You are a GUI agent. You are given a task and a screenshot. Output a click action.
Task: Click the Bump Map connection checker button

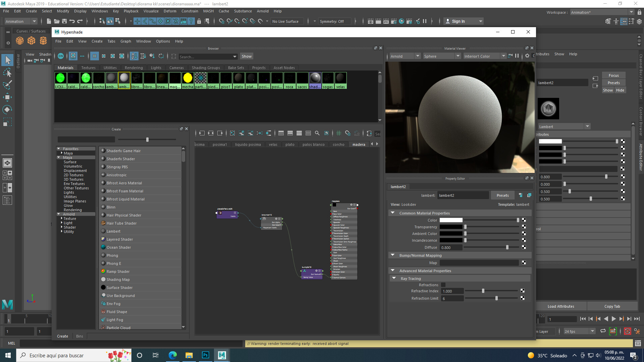pos(524,263)
